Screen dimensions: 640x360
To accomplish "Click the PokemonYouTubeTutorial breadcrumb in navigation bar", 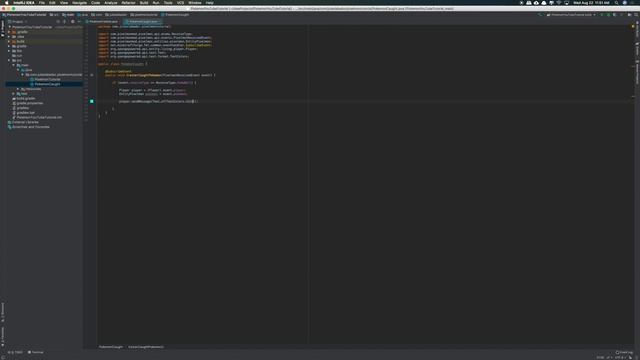I will (x=24, y=15).
